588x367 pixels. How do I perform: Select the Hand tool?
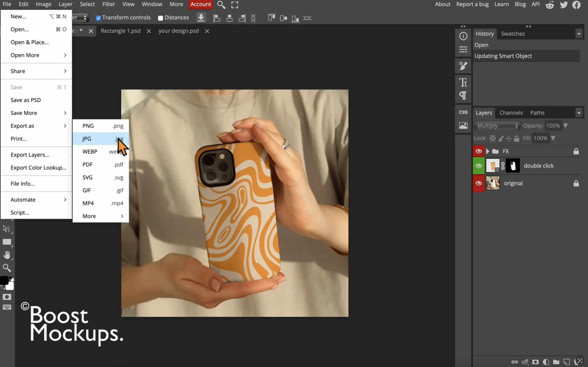click(x=7, y=255)
